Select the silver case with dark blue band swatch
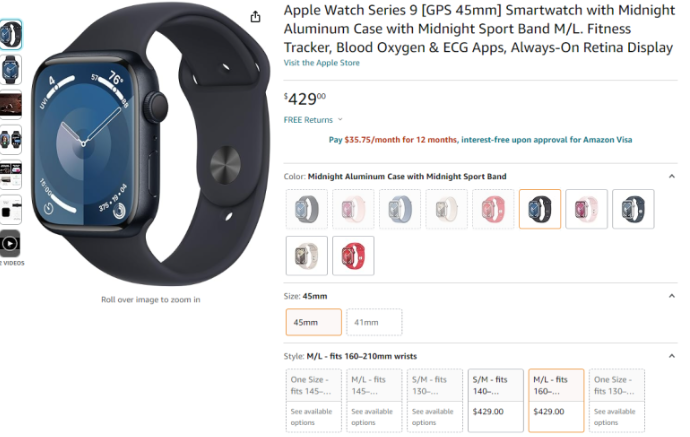Screen dimensions: 690x437 633,209
